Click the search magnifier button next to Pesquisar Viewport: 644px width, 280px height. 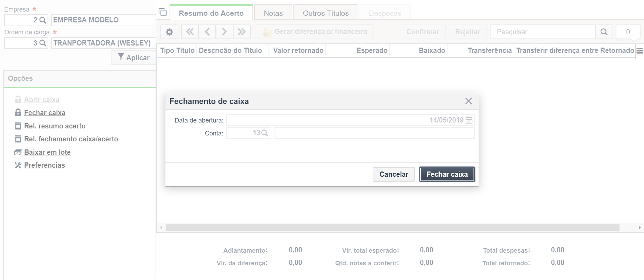[604, 32]
